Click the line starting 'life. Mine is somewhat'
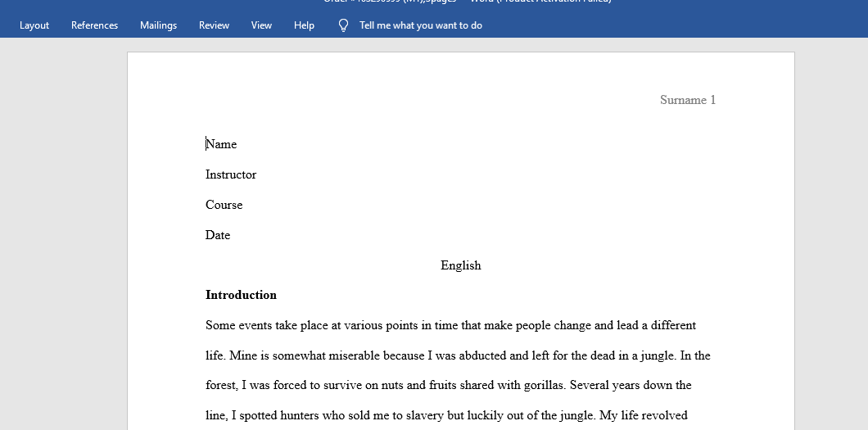Screen dimensions: 868x430 click(458, 355)
